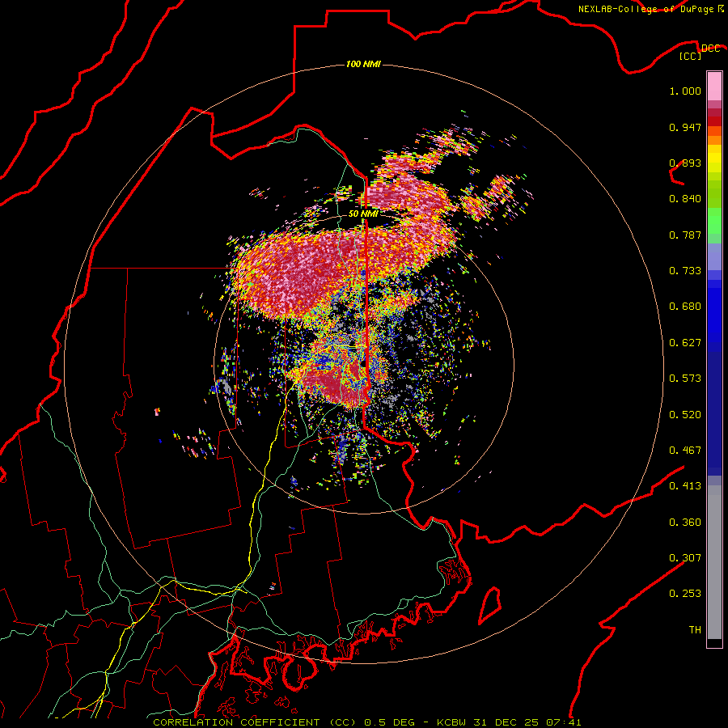Click the 0.680 color scale label
728x728 pixels.
click(685, 307)
